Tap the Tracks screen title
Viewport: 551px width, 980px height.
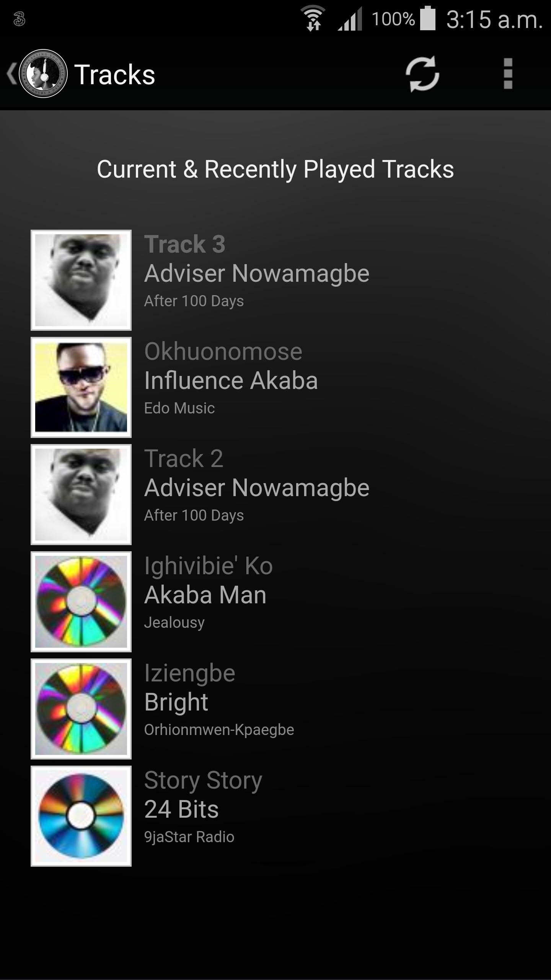pos(115,74)
